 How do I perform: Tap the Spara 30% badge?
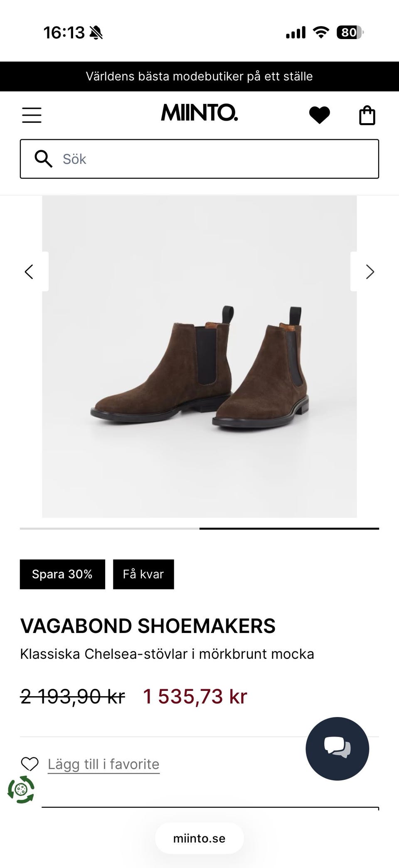[x=62, y=574]
